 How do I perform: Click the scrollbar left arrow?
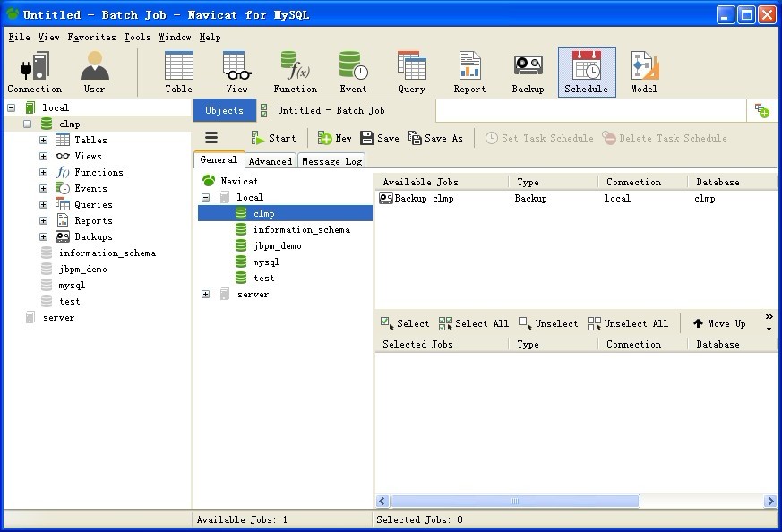[382, 501]
